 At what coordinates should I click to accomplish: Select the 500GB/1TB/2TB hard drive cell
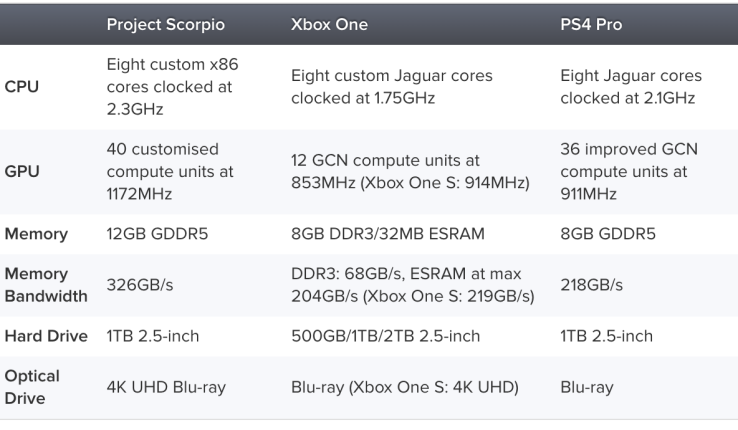[383, 336]
